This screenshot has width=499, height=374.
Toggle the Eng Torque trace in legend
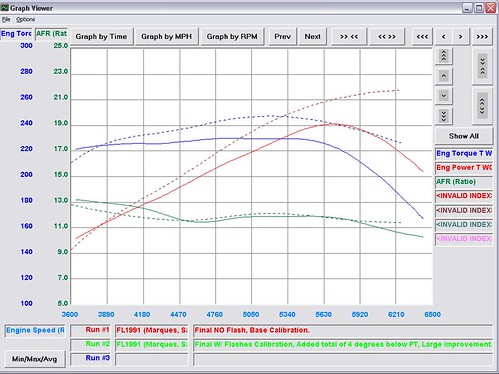[x=464, y=154]
